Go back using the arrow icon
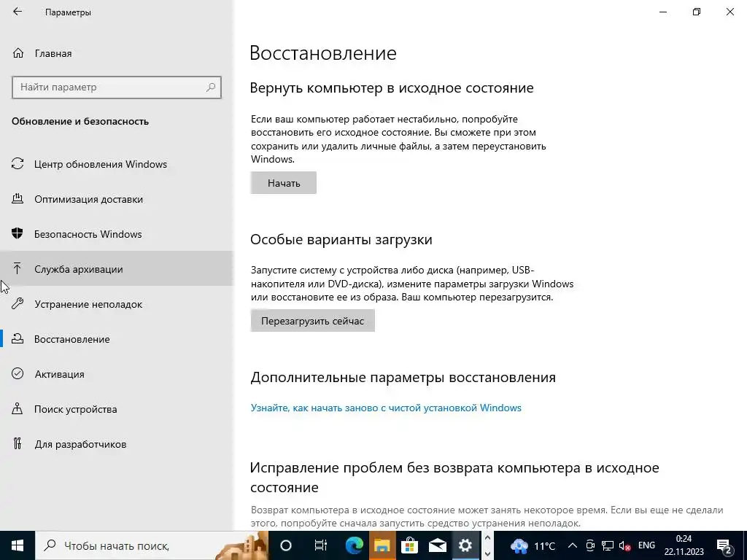 [18, 12]
